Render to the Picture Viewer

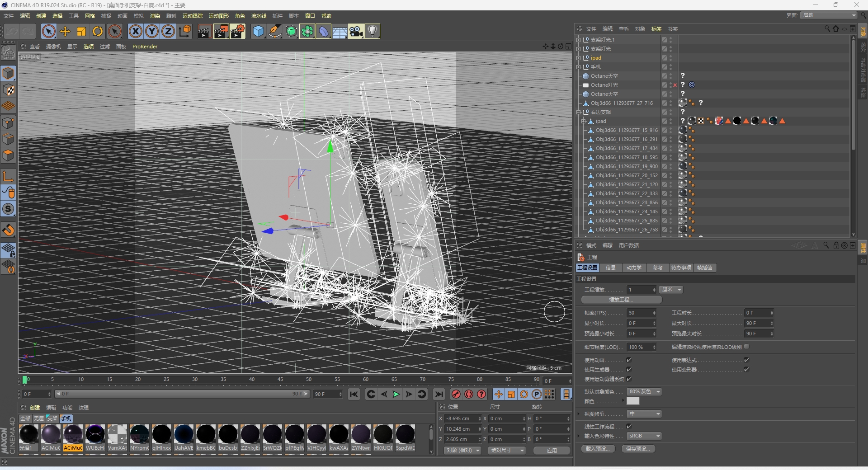(221, 31)
